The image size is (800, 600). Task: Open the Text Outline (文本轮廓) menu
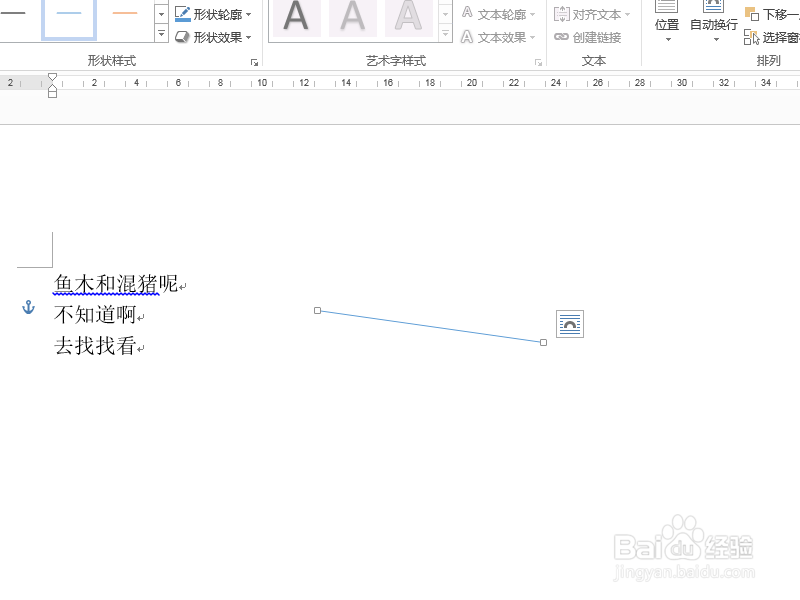[497, 13]
